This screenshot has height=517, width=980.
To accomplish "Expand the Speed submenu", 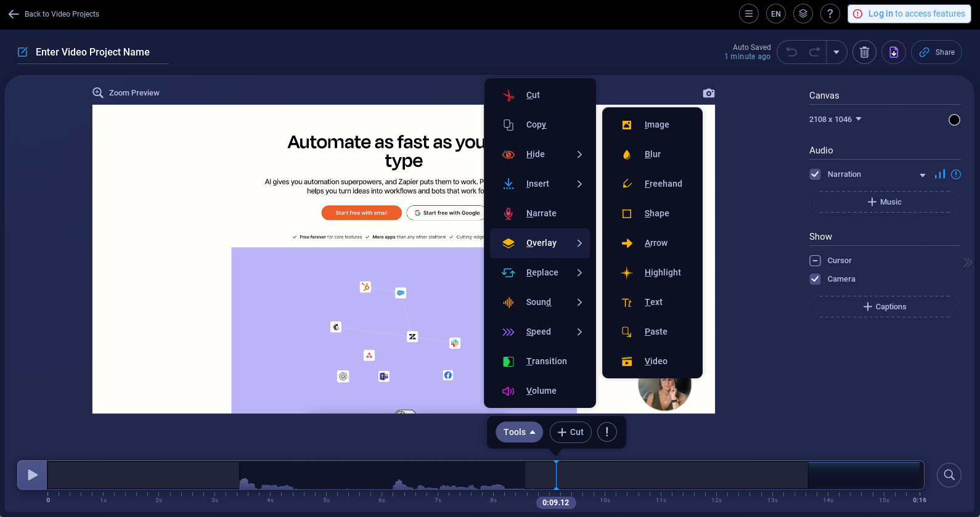I will [x=579, y=332].
